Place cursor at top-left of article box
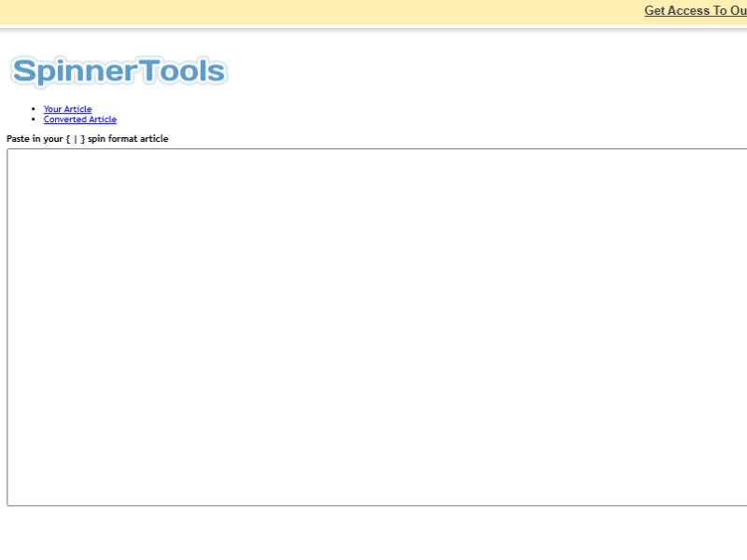Screen dimensions: 747x560 tap(13, 156)
